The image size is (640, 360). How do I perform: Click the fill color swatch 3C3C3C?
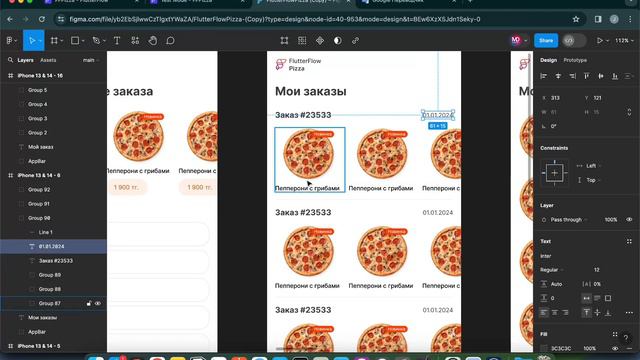tap(544, 349)
